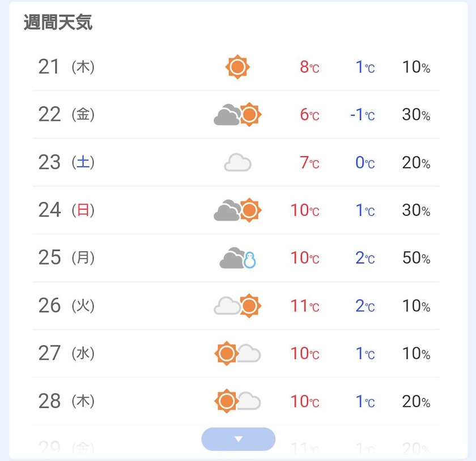The image size is (476, 461).
Task: Click the weather icon for Sunday the 24th
Action: (237, 211)
